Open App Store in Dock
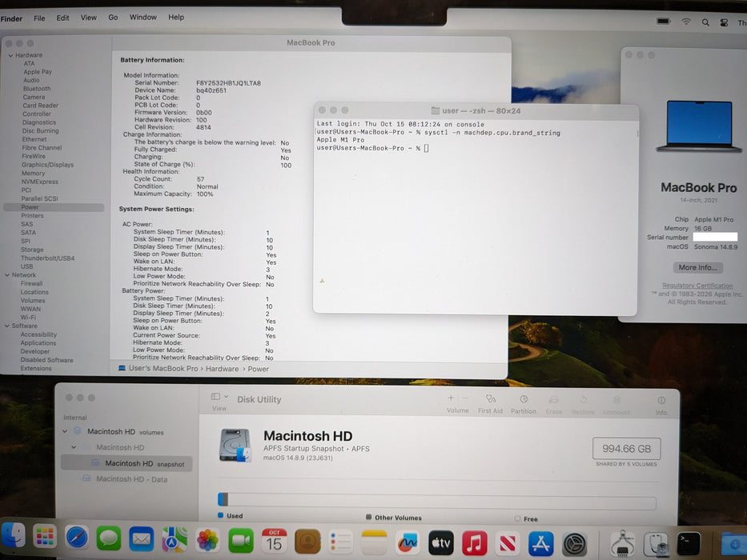Screen dimensions: 747x560 [x=541, y=544]
